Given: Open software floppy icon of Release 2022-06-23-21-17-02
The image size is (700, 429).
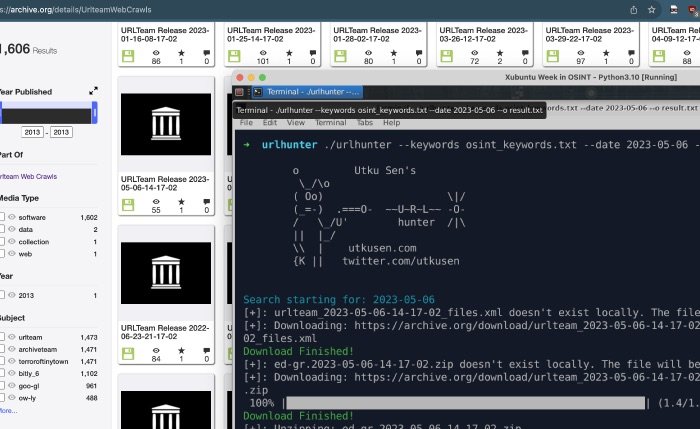Looking at the screenshot, I should point(128,354).
